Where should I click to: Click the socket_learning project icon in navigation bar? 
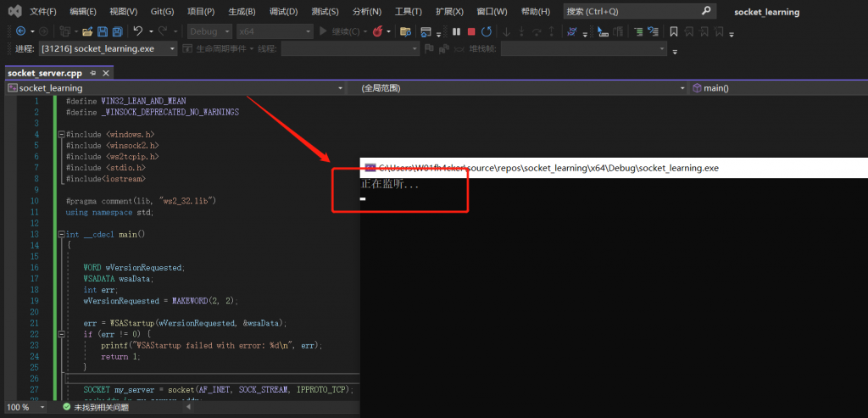pos(12,88)
